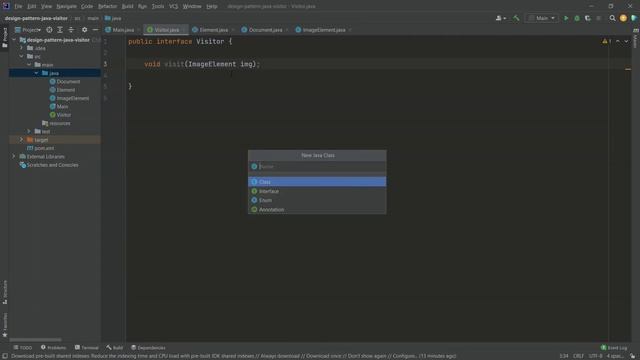
Task: Expand the .idea folder
Action: tap(22, 48)
